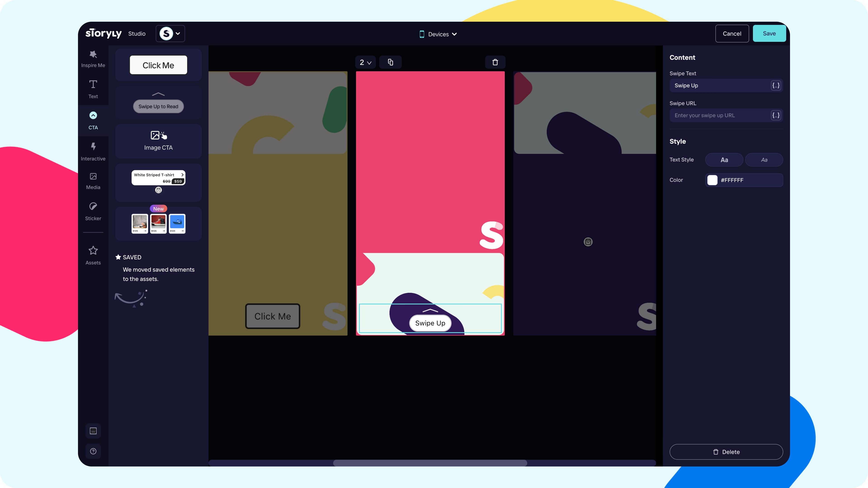Expand the Storyly account logo dropdown
This screenshot has width=868, height=488.
pos(170,34)
